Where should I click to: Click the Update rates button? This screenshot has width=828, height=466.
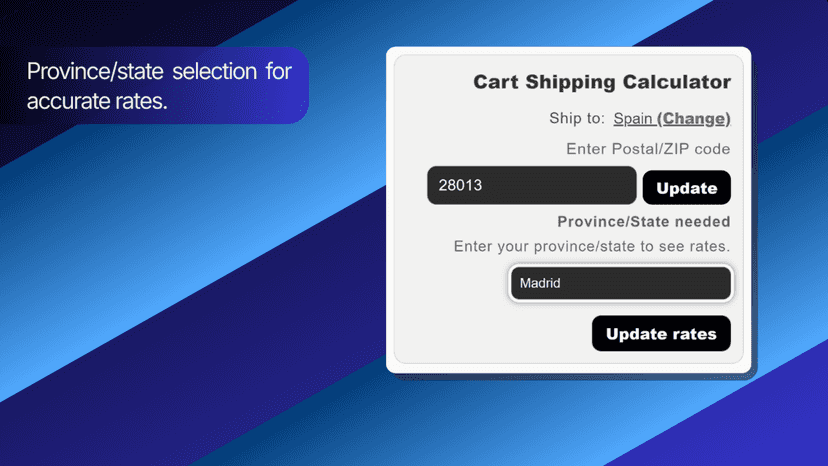click(661, 333)
